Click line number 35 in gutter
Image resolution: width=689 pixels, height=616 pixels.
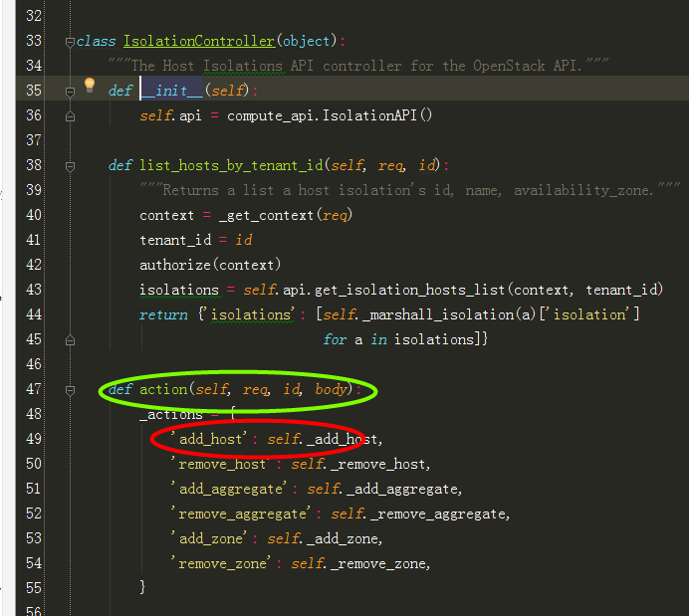coord(34,91)
